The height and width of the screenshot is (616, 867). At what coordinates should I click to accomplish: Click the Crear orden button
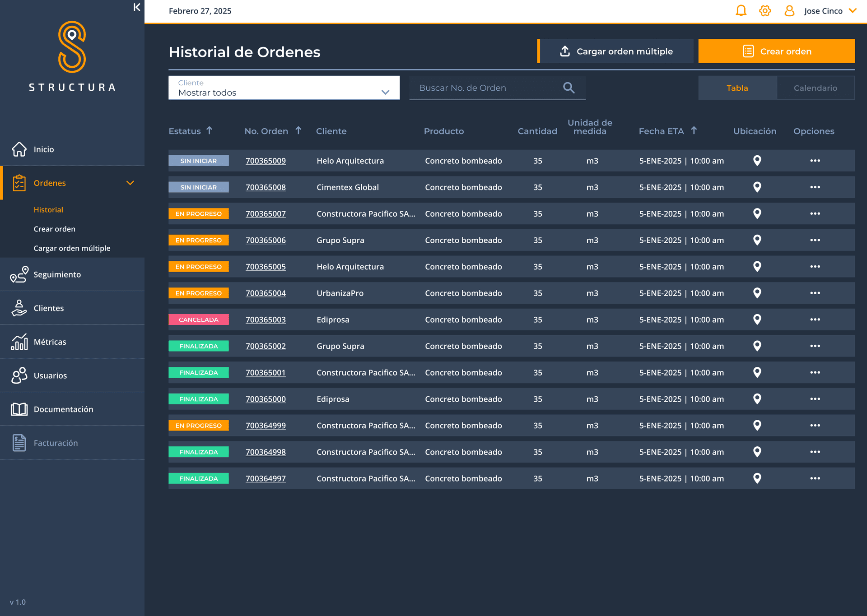tap(776, 51)
